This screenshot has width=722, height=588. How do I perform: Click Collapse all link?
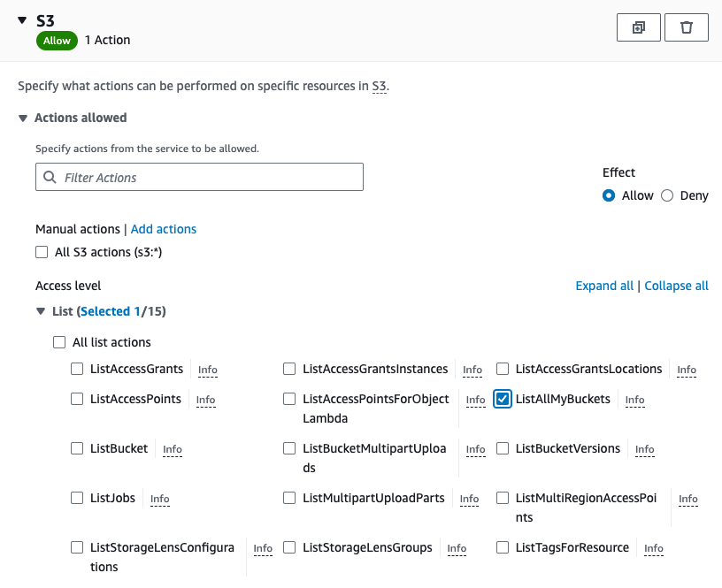point(676,286)
